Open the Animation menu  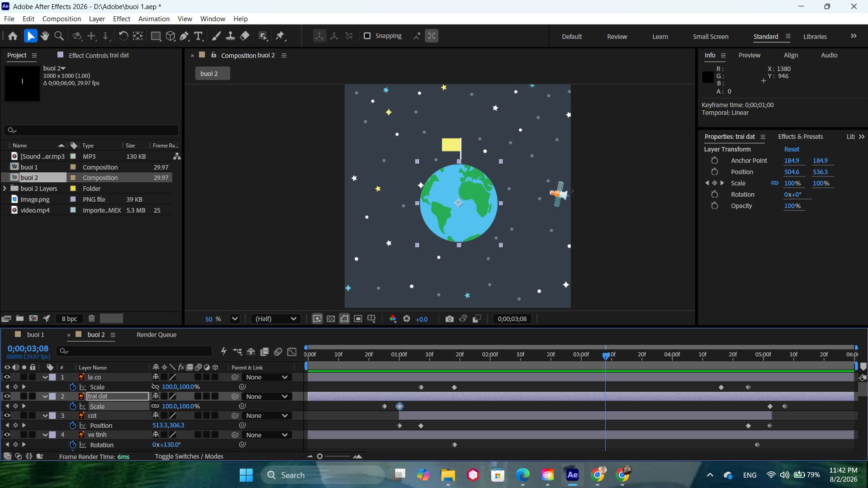(x=154, y=19)
